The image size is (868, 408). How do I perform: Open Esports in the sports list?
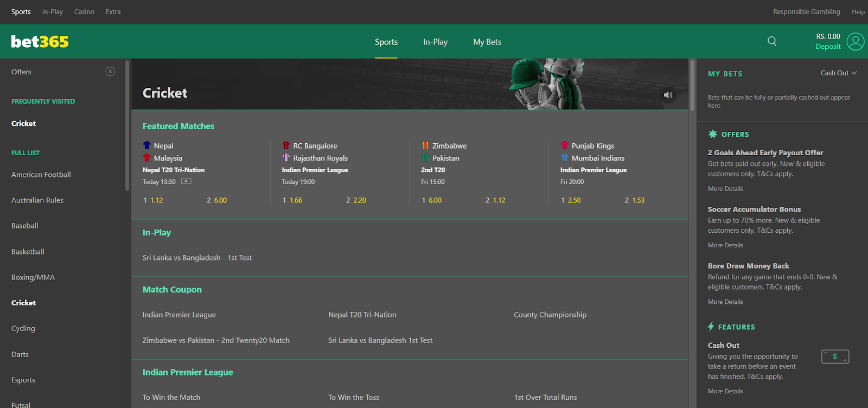[x=23, y=380]
